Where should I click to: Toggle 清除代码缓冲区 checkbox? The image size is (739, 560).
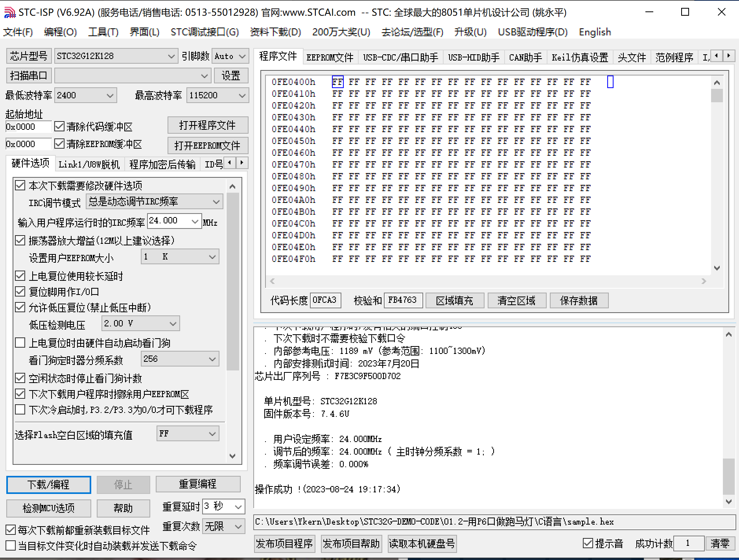59,126
